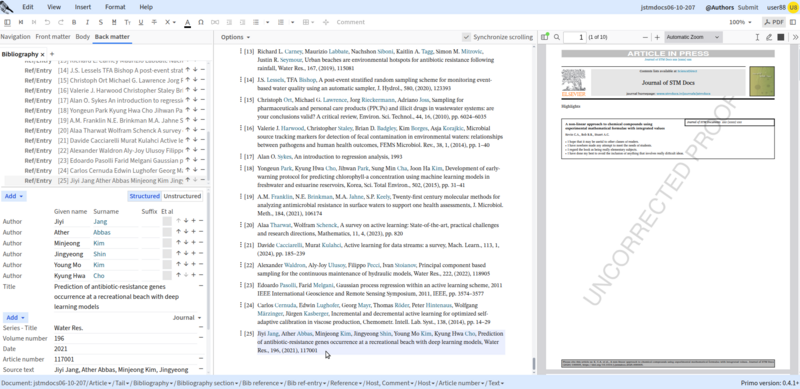Select Ref/Entry [18] Yongeun Park row
This screenshot has width=800, height=389.
click(105, 110)
